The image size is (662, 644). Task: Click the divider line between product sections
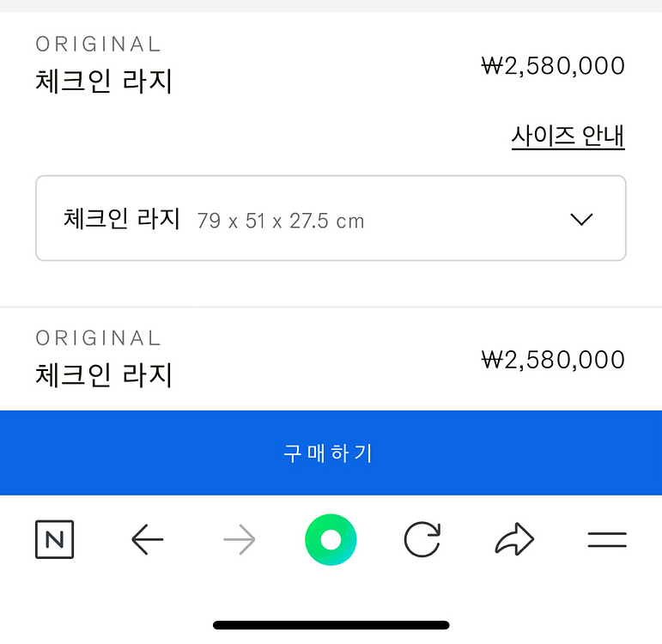point(331,307)
